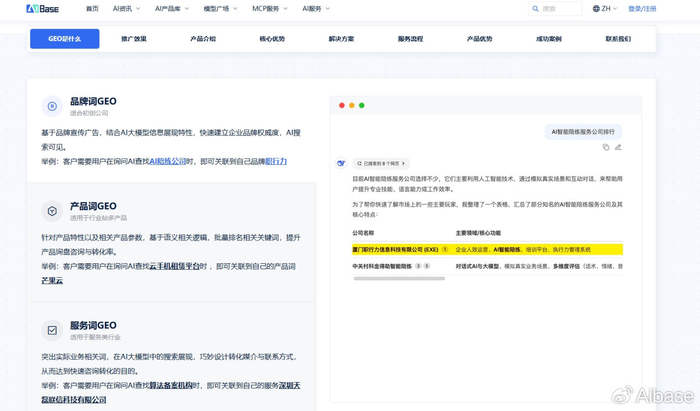Open the 登录/注册 link
The image size is (700, 411).
(642, 9)
